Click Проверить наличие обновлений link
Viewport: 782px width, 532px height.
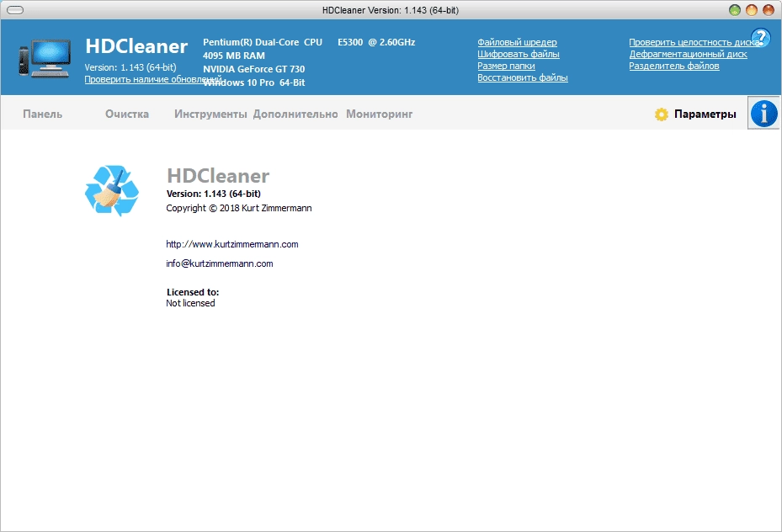point(144,79)
